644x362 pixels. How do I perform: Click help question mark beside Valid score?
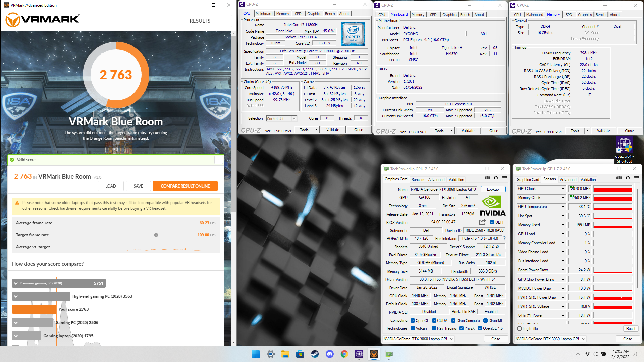(219, 160)
